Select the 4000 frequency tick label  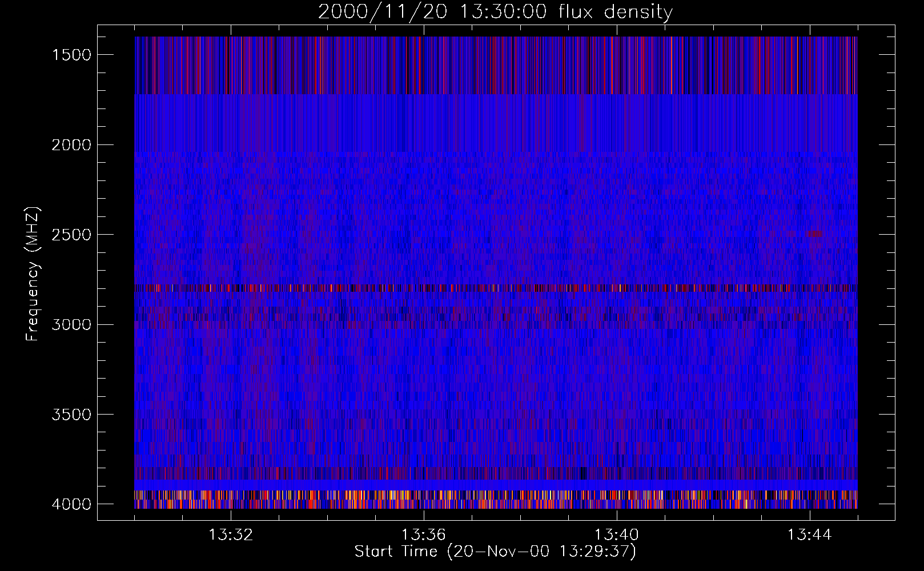point(71,504)
